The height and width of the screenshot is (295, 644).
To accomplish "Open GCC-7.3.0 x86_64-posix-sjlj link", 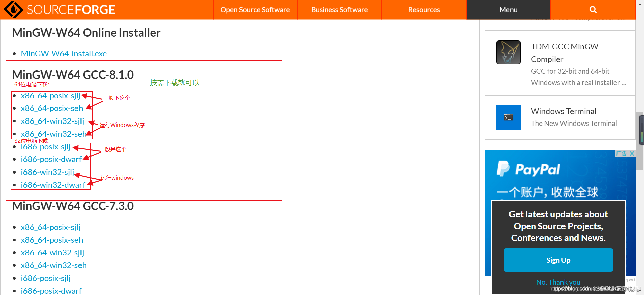I will (51, 227).
